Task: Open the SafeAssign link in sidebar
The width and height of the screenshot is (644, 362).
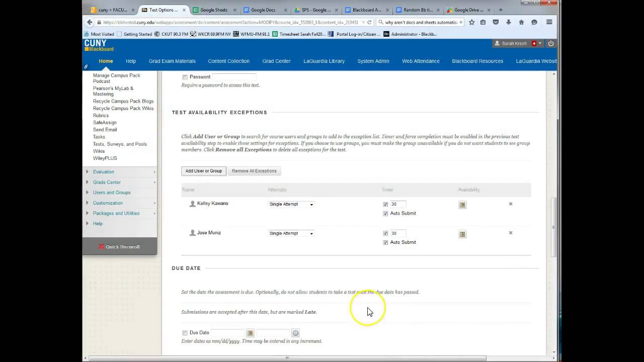Action: [x=105, y=123]
